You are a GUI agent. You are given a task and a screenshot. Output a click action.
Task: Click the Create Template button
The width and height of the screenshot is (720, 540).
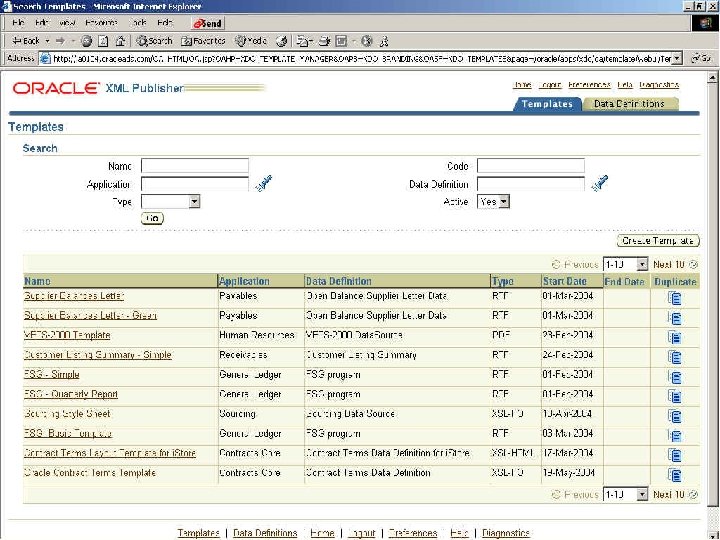coord(658,241)
